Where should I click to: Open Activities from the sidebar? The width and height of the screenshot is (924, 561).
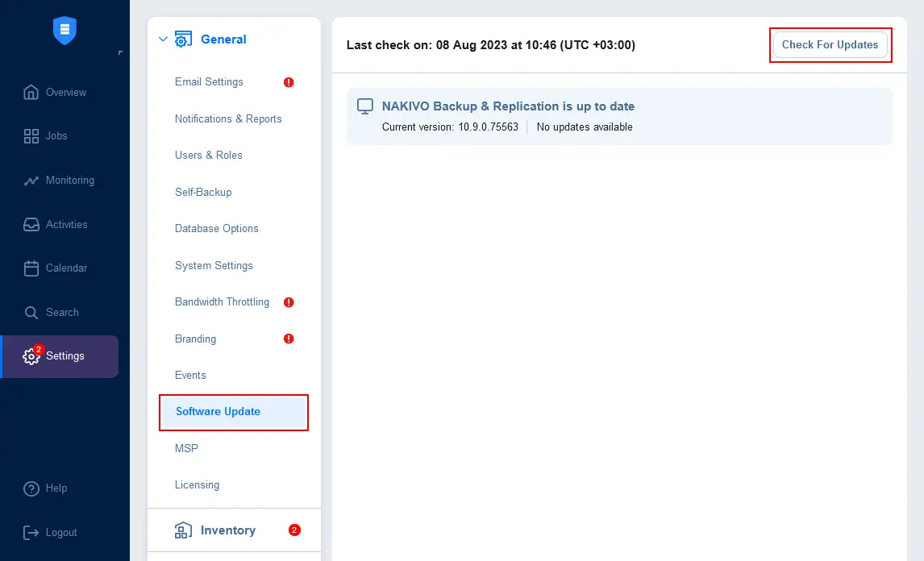(x=67, y=225)
